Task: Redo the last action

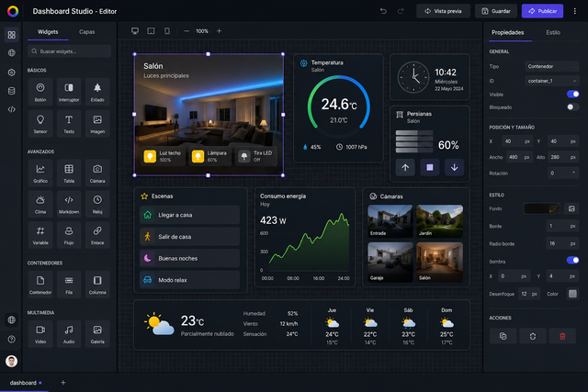Action: [x=401, y=11]
